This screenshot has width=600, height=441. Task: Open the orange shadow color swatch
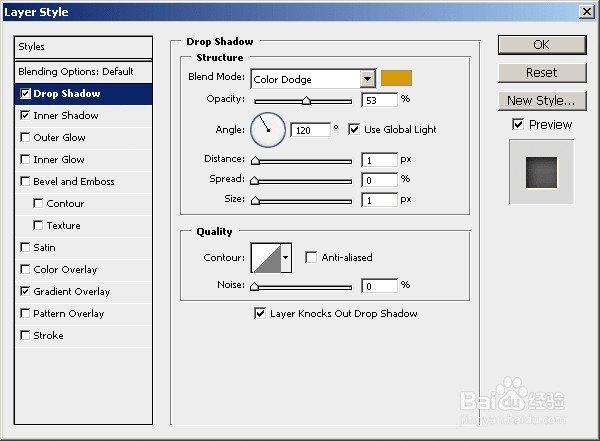pos(396,78)
